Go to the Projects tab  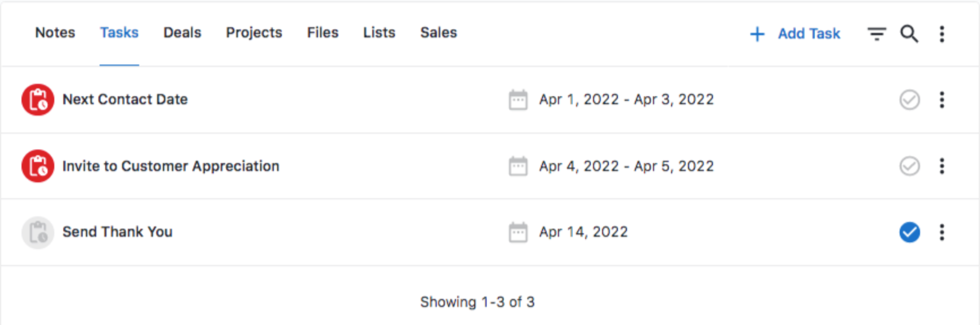pyautogui.click(x=254, y=33)
